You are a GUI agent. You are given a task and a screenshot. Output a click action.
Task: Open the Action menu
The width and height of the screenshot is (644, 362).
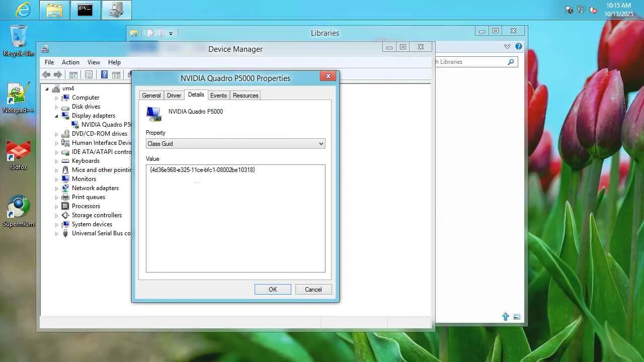(70, 62)
